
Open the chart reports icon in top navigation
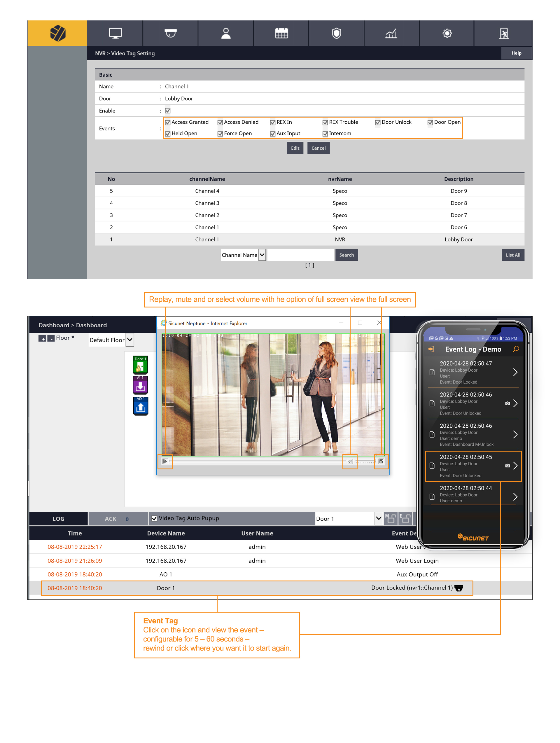[x=391, y=33]
